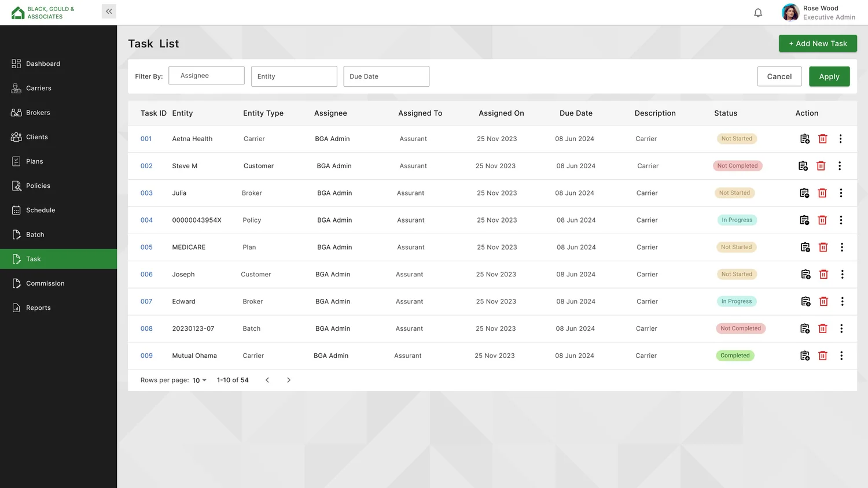This screenshot has width=868, height=488.
Task: Expand rows per page dropdown
Action: click(200, 380)
